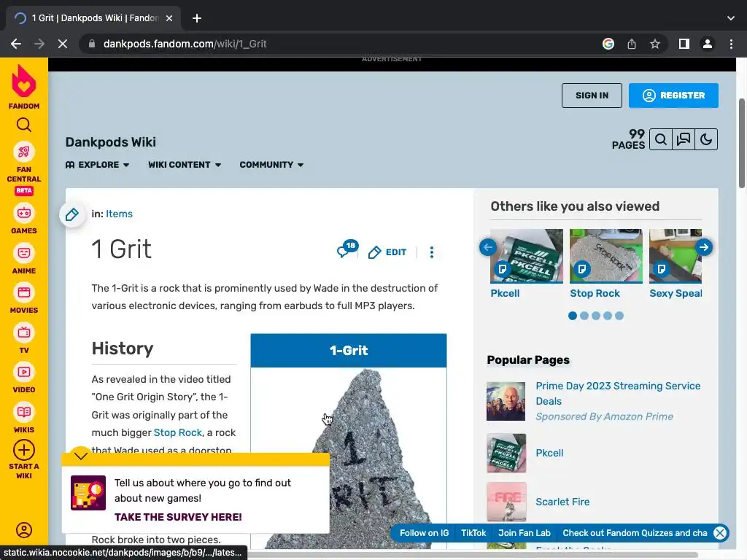Click Follow on IG in bottom bar
The image size is (747, 560).
tap(424, 533)
